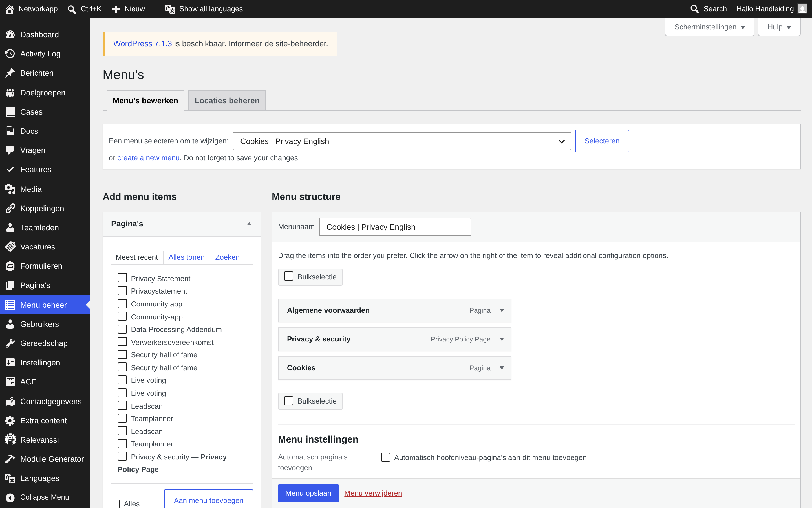Tick the Privacy Statement page checkbox

tap(122, 278)
